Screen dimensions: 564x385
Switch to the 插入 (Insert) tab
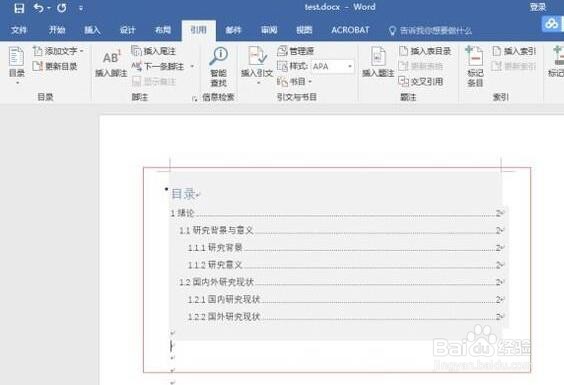tap(92, 30)
